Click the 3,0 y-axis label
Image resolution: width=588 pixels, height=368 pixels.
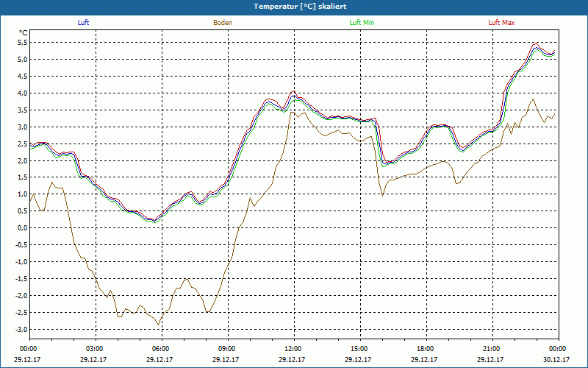[23, 127]
